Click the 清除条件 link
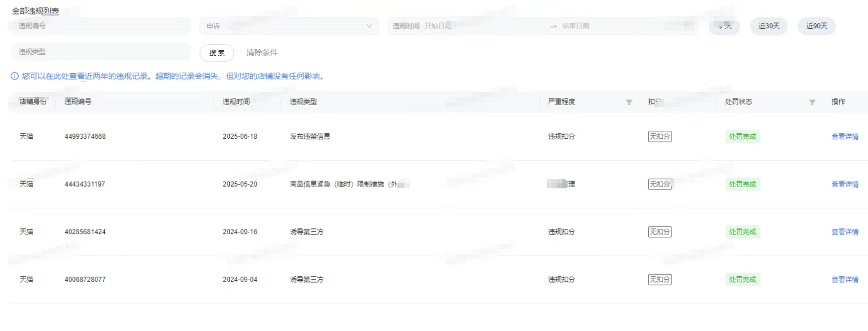The width and height of the screenshot is (868, 331). pyautogui.click(x=262, y=52)
